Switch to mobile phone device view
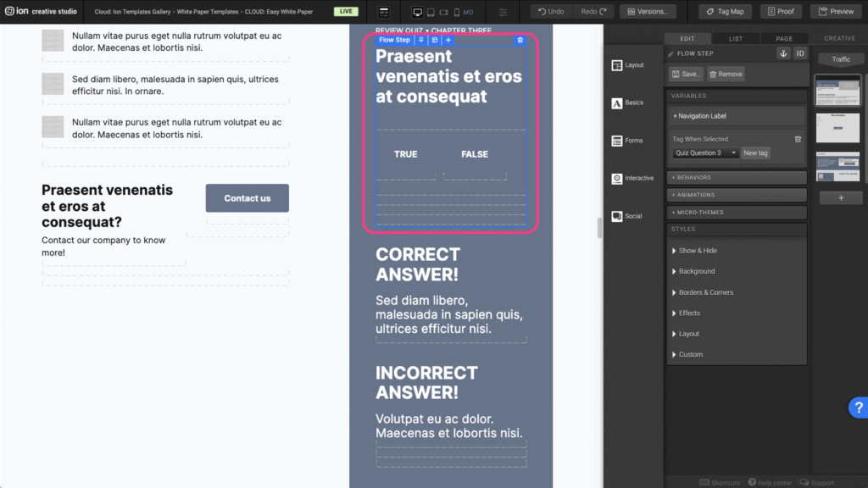868x488 pixels. (x=457, y=12)
